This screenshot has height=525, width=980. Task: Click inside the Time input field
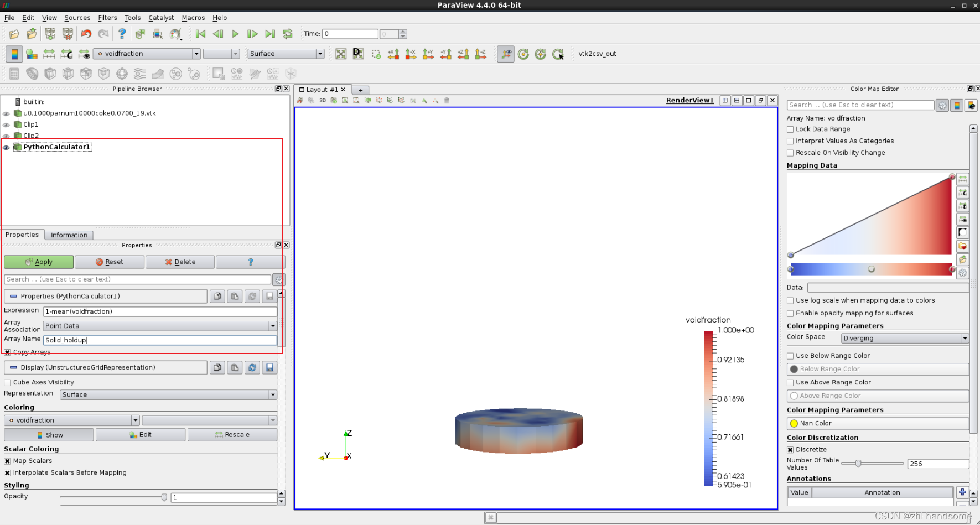350,34
